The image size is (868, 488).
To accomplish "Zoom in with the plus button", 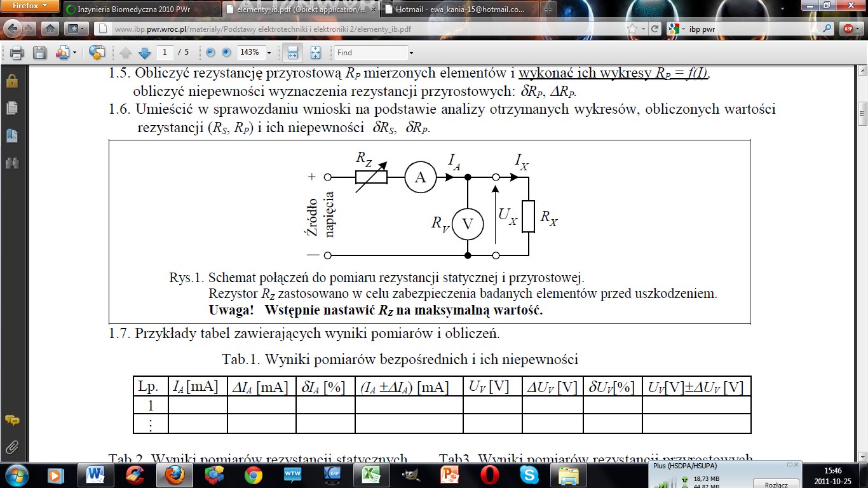I will tap(226, 53).
